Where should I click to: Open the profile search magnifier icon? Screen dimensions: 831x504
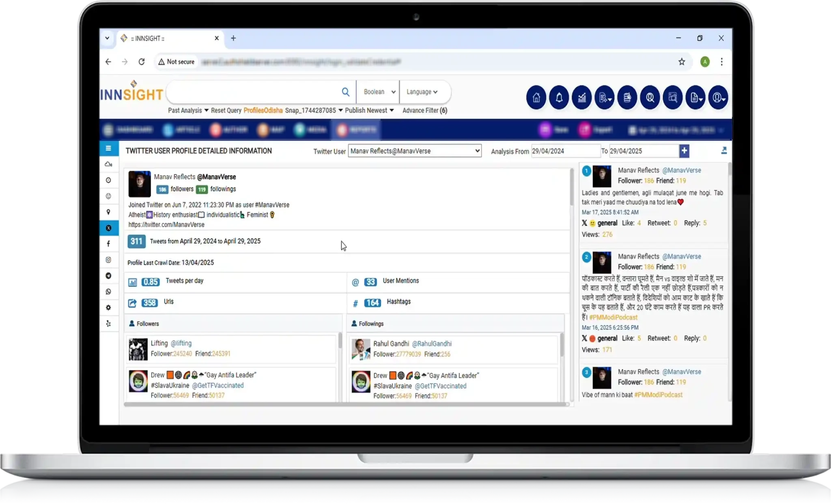650,98
